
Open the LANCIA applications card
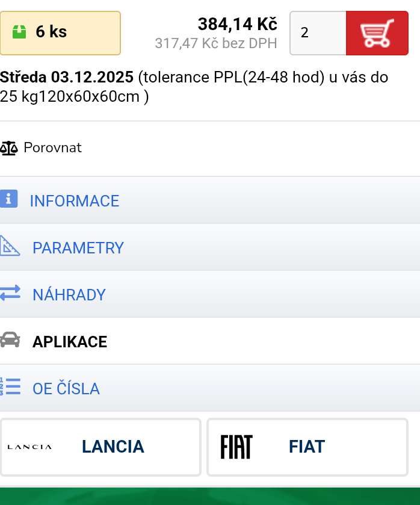(100, 447)
